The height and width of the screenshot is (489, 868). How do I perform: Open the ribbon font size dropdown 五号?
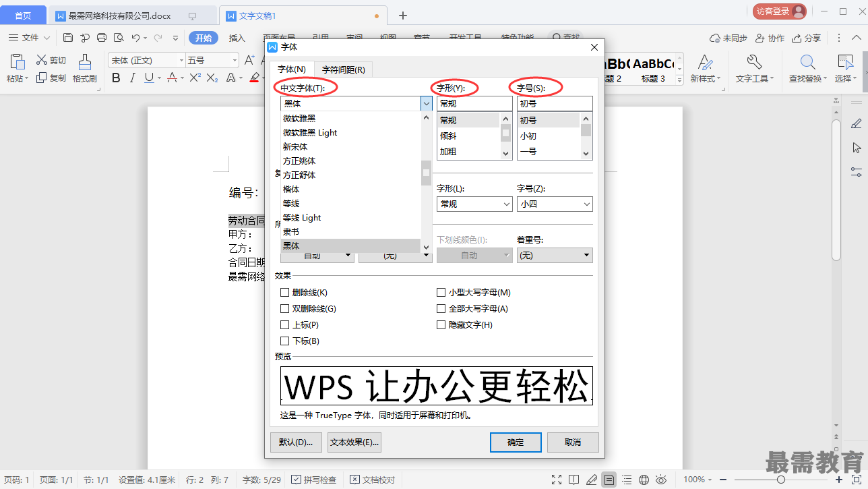click(x=235, y=61)
